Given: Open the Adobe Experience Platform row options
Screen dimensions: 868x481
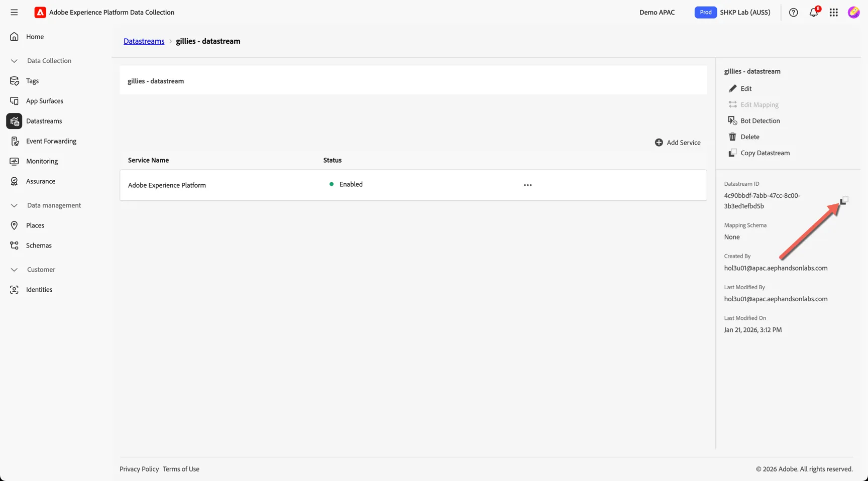Looking at the screenshot, I should click(x=527, y=185).
